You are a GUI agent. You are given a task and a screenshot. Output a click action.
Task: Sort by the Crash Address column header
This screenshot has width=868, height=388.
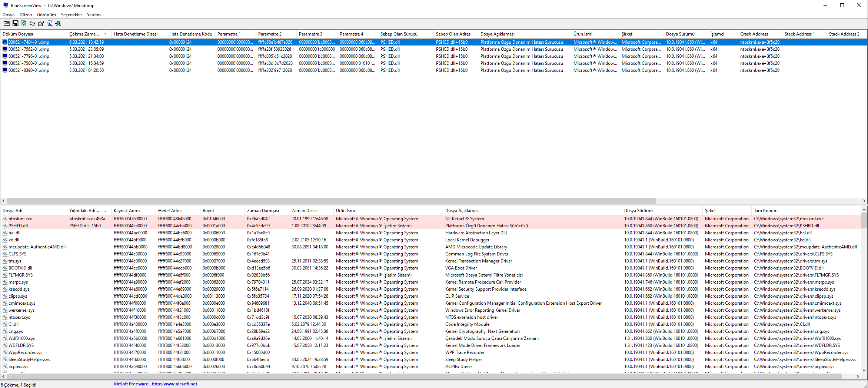760,34
